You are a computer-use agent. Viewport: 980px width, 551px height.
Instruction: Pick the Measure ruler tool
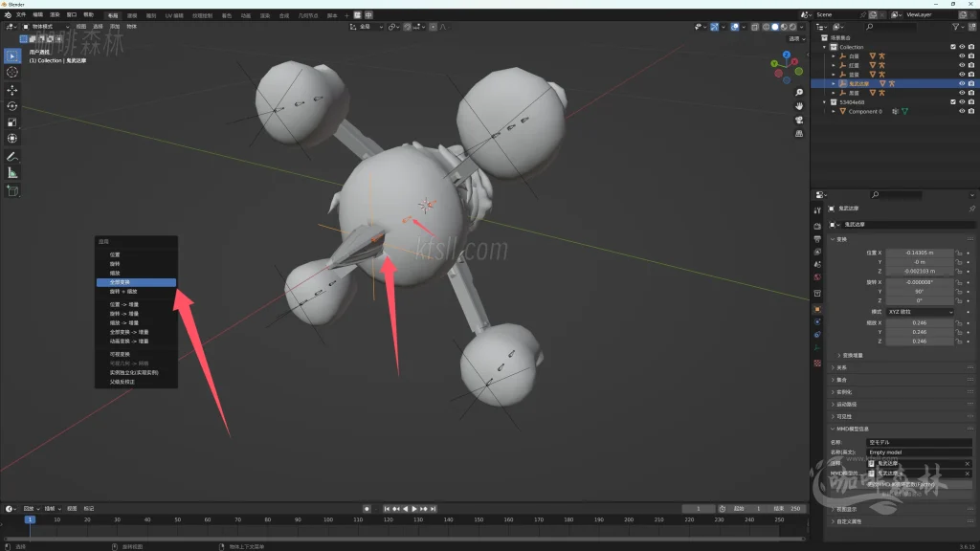[x=12, y=173]
